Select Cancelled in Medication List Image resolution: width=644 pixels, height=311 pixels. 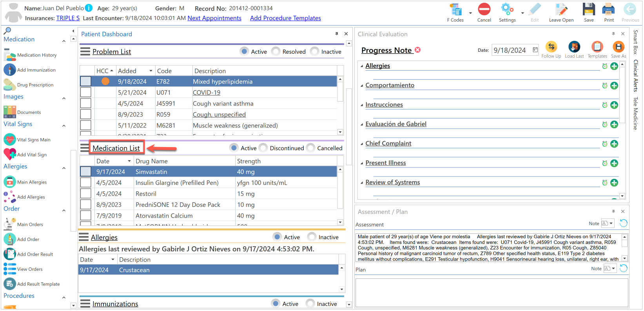coord(311,148)
